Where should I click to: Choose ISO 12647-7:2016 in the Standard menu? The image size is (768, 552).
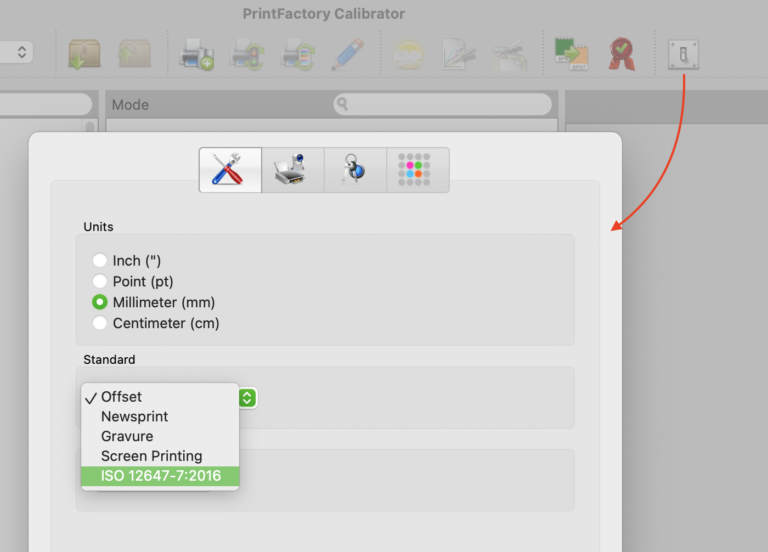click(160, 476)
